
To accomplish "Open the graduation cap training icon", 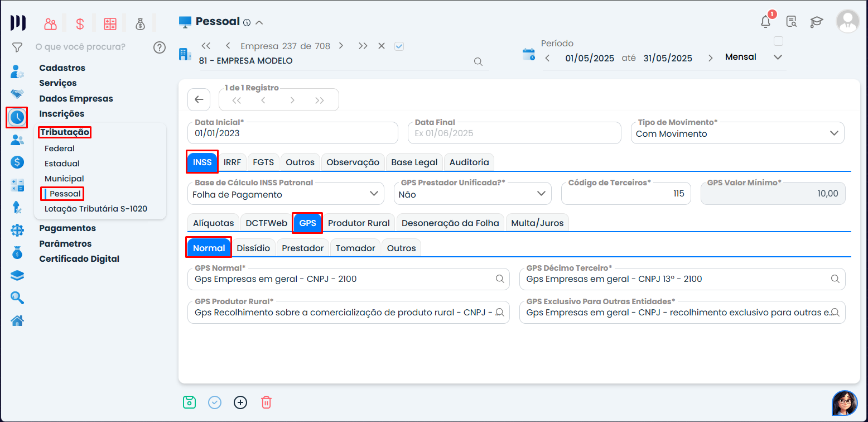I will pyautogui.click(x=817, y=22).
